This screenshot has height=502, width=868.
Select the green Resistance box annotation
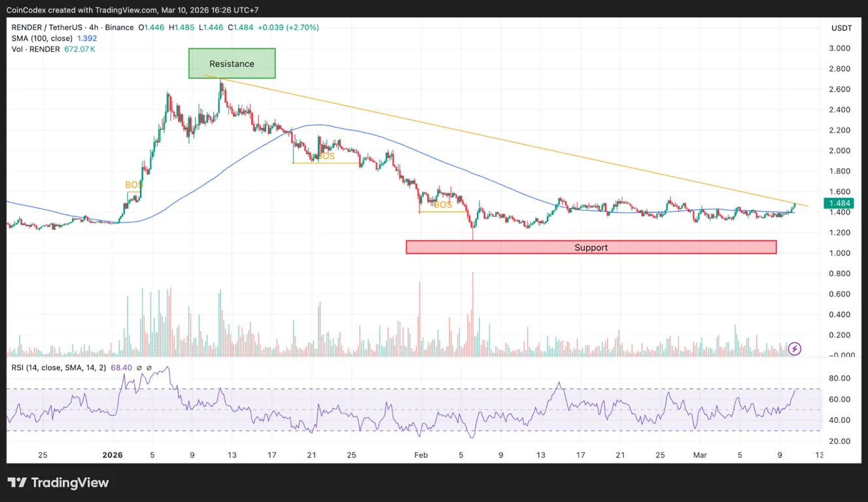coord(232,63)
